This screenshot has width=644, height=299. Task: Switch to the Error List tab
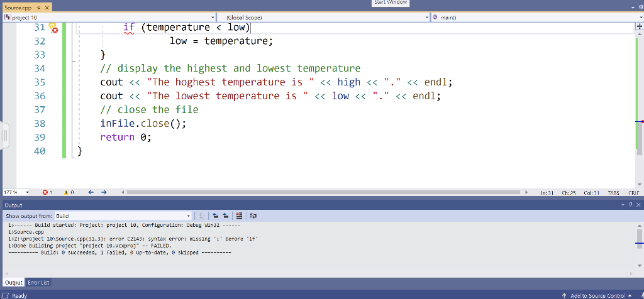coord(38,283)
